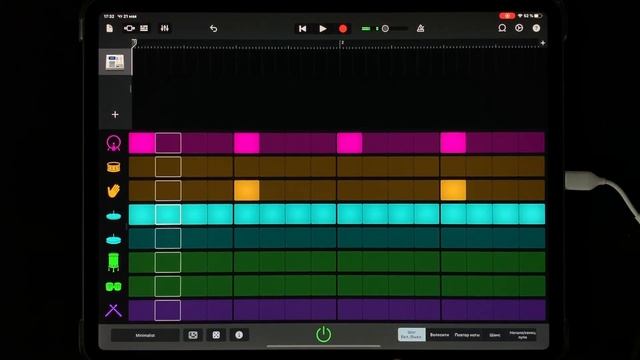Open song settings icon
This screenshot has height=360, width=640.
[x=519, y=28]
